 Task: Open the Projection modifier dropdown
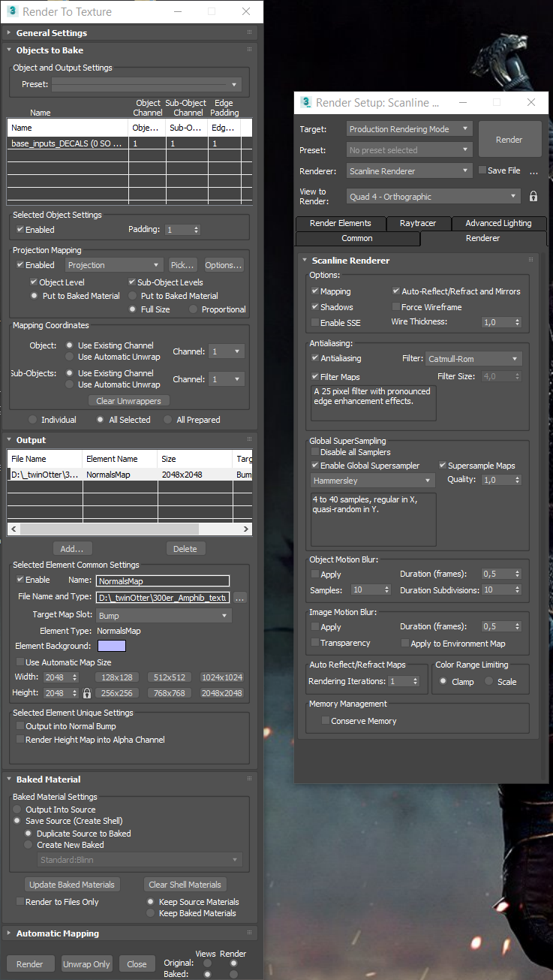point(114,265)
